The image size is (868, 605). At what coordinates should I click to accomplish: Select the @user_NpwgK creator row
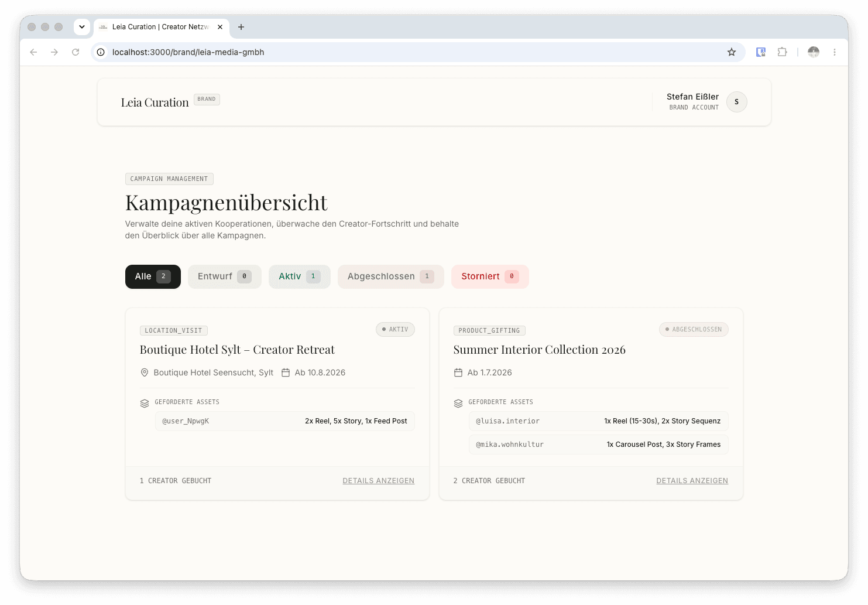coord(285,421)
